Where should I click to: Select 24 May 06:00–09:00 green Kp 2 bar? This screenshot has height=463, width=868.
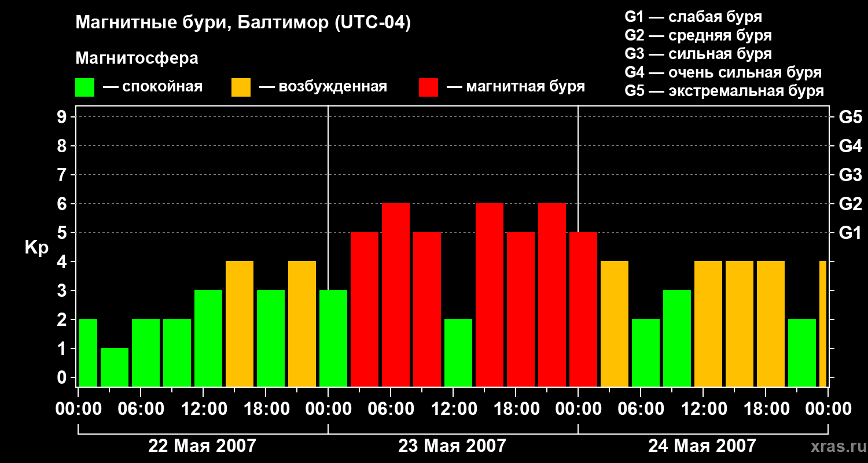pos(646,352)
